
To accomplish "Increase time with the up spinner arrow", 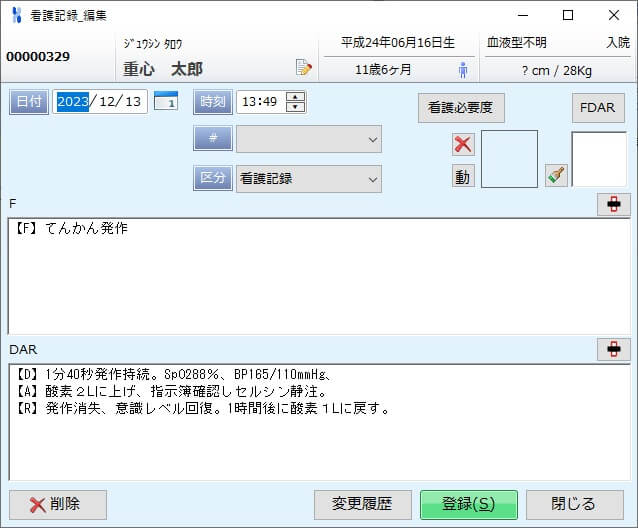I will click(295, 97).
